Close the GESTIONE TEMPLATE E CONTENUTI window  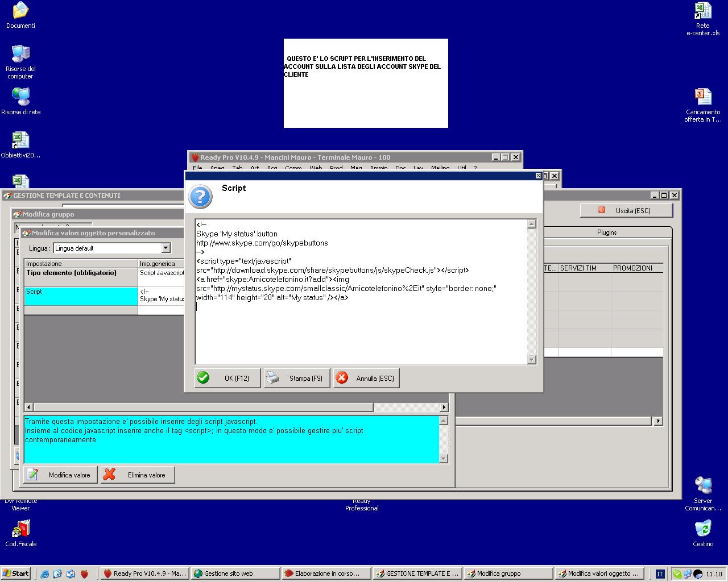675,195
